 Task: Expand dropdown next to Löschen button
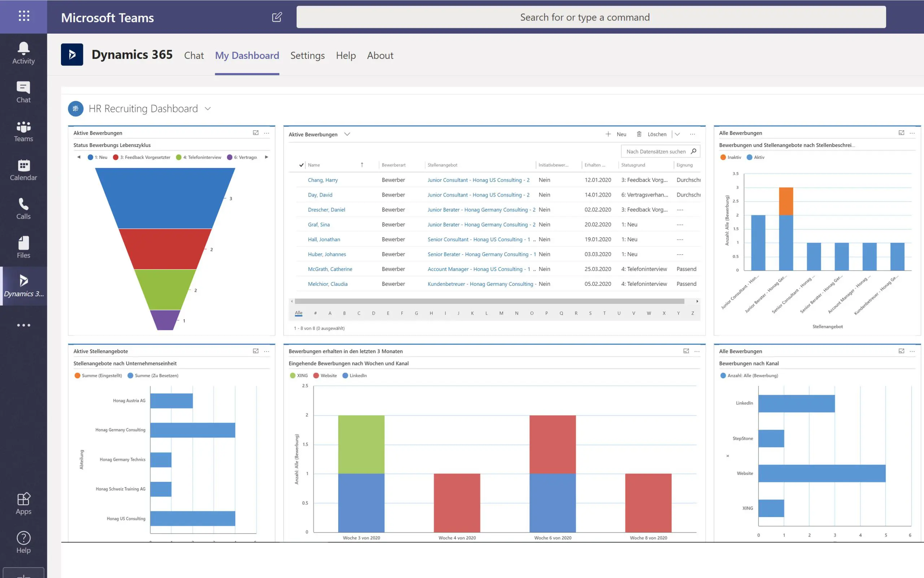coord(677,134)
